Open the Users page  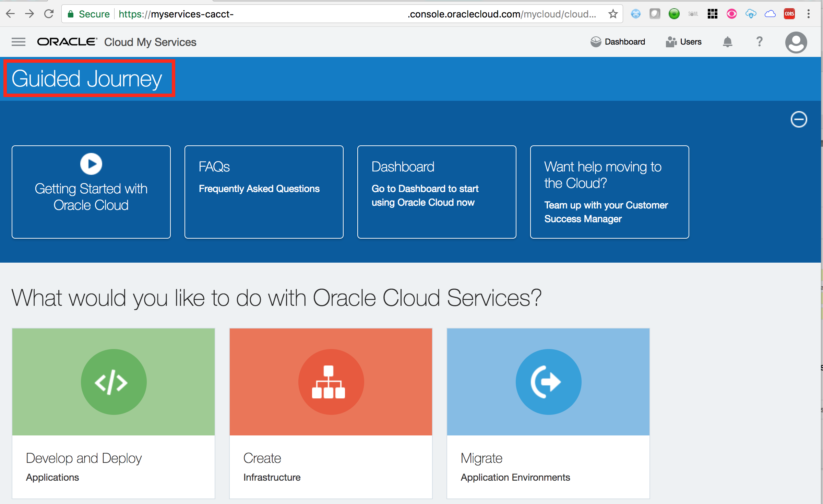pos(683,42)
